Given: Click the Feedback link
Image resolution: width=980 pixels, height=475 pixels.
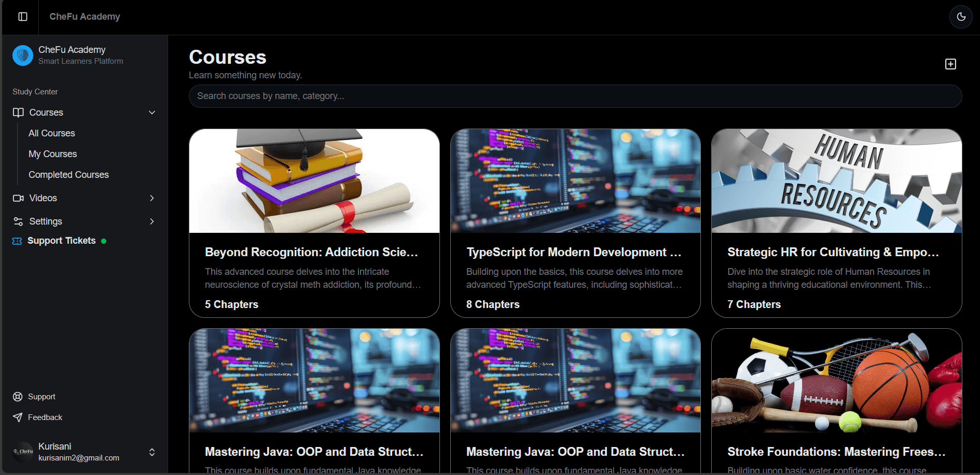Looking at the screenshot, I should click(45, 417).
